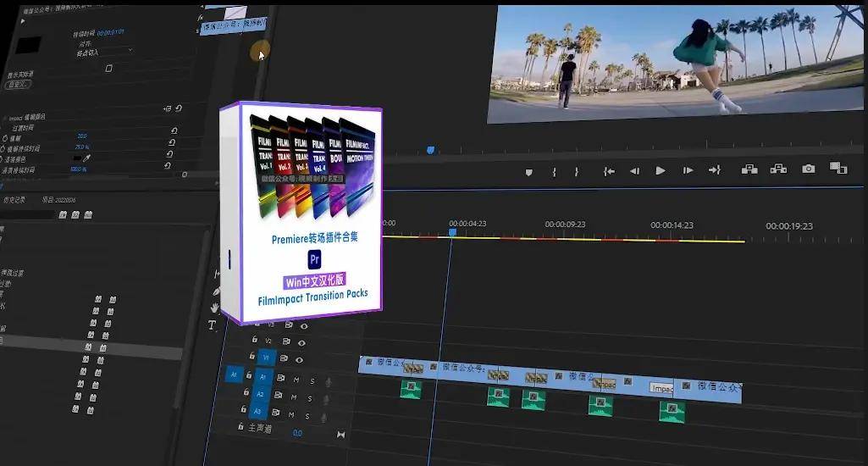Click master track output icon beside 0.0
This screenshot has height=466, width=868.
click(341, 435)
